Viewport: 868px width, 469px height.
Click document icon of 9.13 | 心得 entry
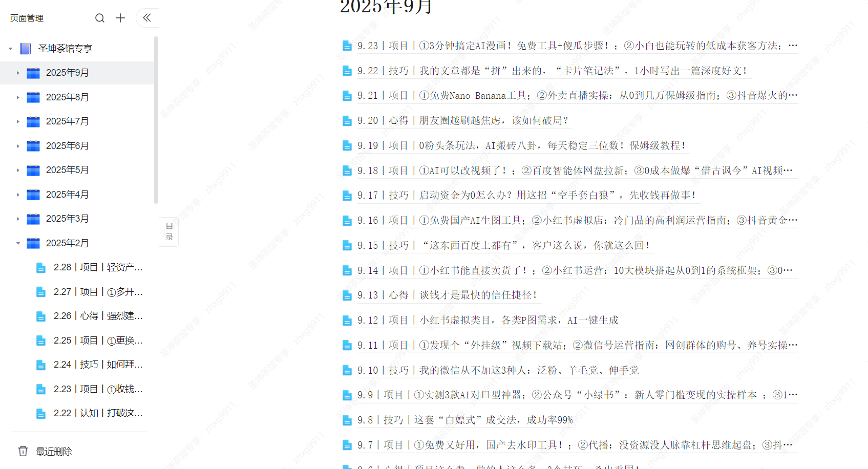[347, 295]
